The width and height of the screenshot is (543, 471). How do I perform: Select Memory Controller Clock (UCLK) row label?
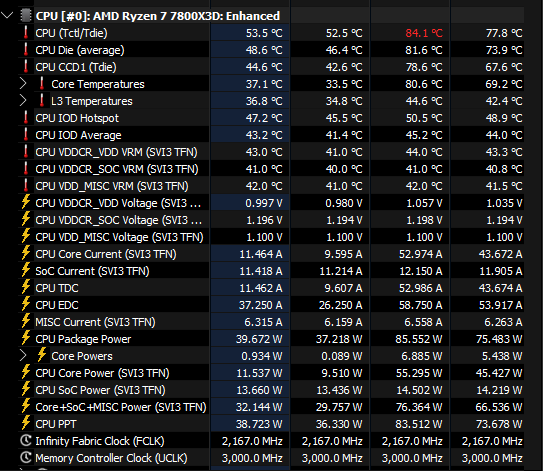(111, 458)
